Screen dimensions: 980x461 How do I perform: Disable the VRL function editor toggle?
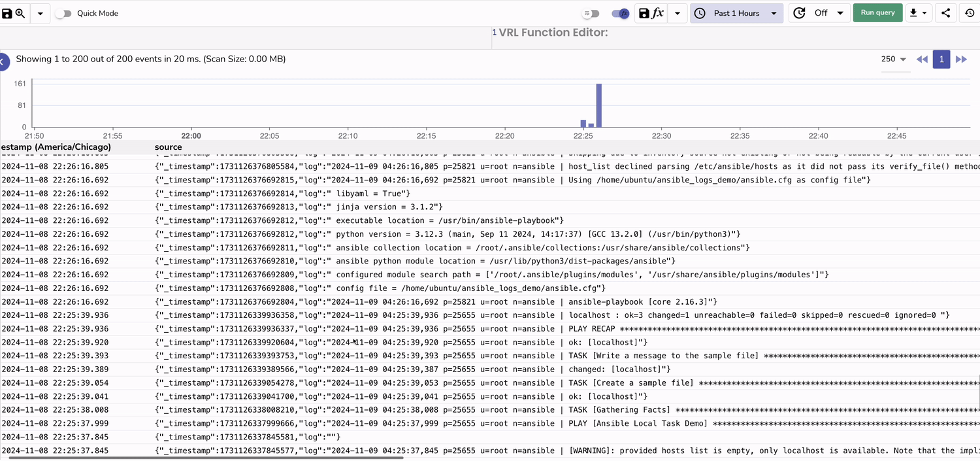619,12
